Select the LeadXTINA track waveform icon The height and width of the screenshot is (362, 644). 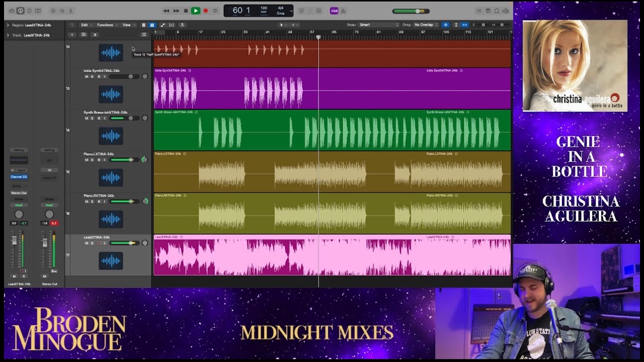point(111,261)
